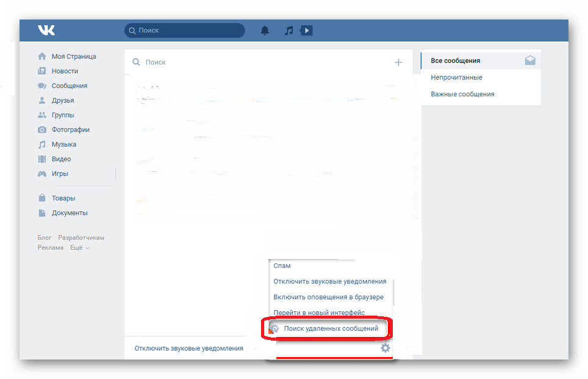Image resolution: width=588 pixels, height=379 pixels.
Task: Select Непрочитанные tab
Action: tap(456, 77)
